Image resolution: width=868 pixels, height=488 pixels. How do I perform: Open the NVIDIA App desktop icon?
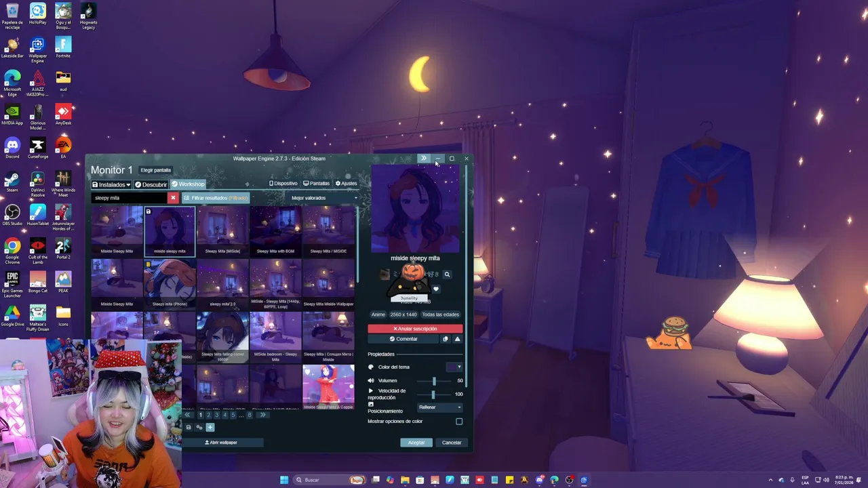click(12, 114)
